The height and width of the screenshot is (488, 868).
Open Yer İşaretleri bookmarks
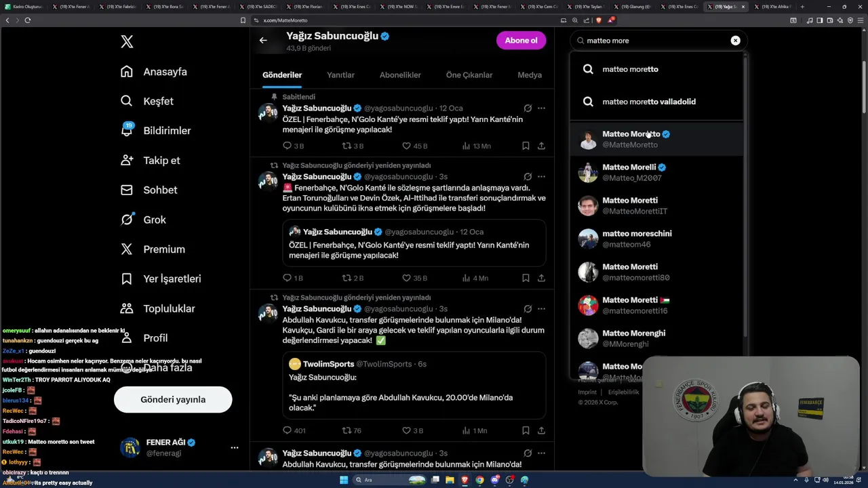click(160, 279)
